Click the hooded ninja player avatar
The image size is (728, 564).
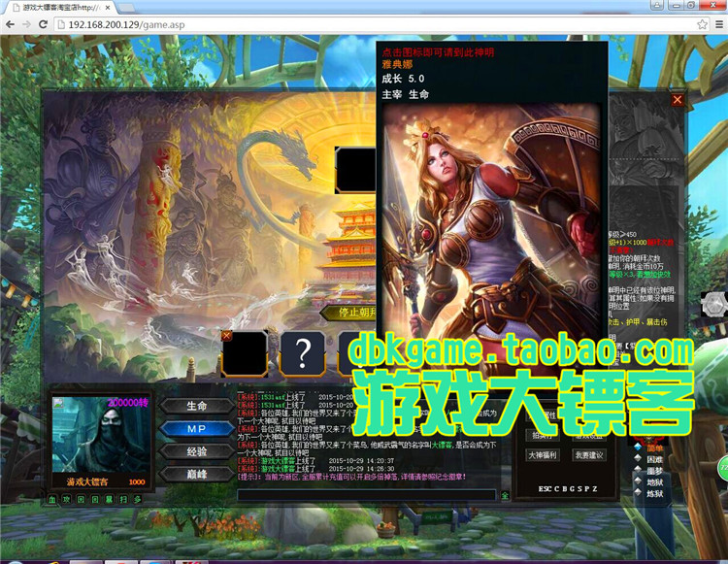click(x=101, y=436)
